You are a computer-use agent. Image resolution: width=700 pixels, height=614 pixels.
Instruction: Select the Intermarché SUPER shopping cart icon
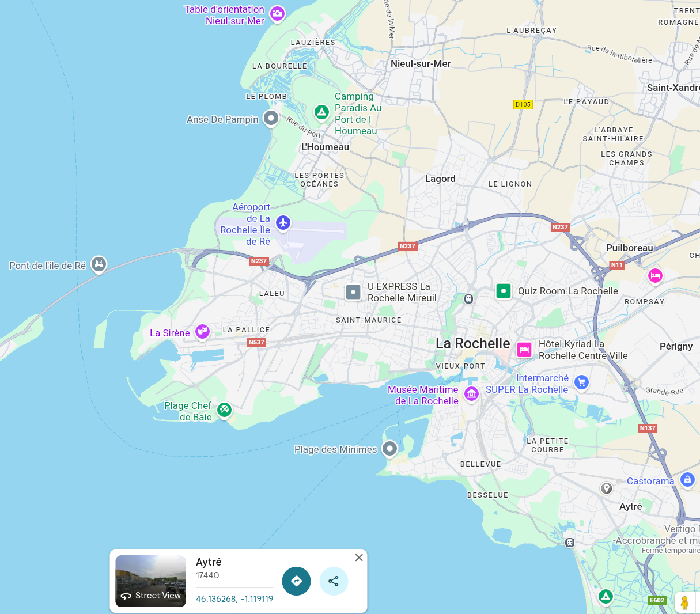[581, 382]
